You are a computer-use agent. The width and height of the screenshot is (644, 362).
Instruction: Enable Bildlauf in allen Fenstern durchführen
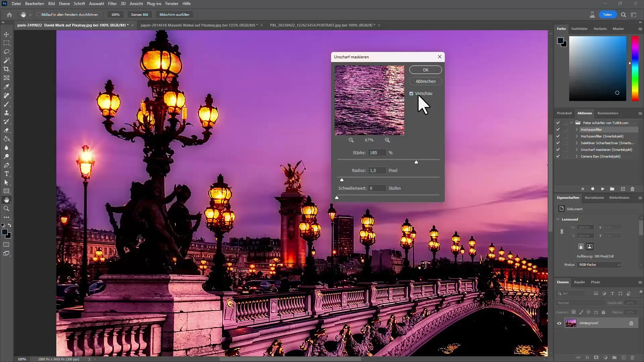[x=39, y=15]
